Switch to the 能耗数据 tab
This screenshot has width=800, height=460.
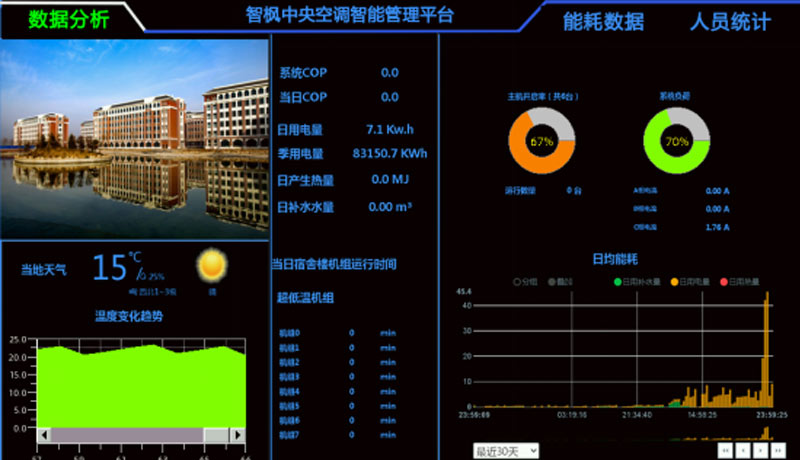tap(604, 21)
